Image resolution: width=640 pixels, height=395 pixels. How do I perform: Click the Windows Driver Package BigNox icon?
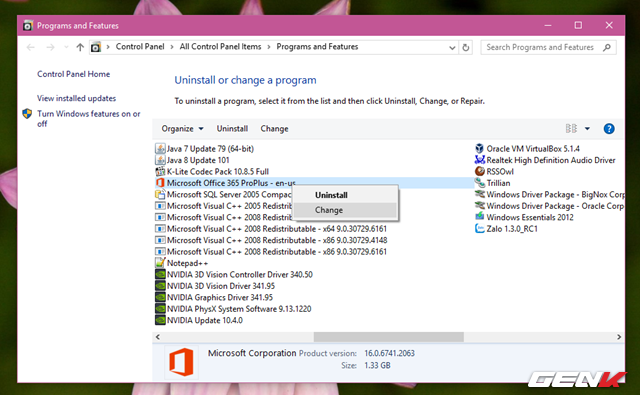480,194
